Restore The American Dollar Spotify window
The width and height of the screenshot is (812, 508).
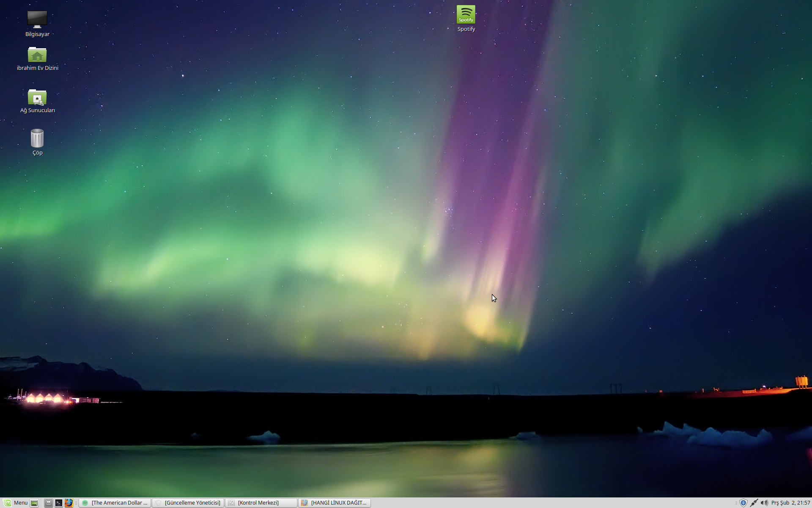(115, 503)
